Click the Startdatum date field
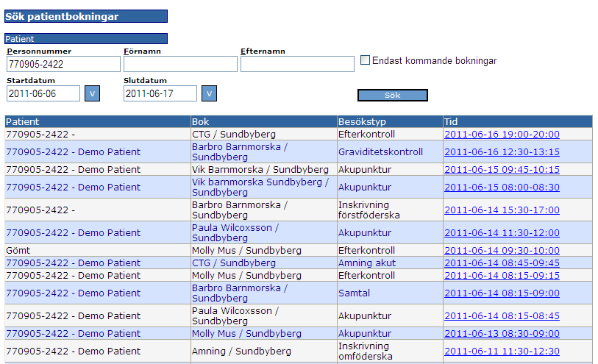The width and height of the screenshot is (598, 364). coord(43,93)
